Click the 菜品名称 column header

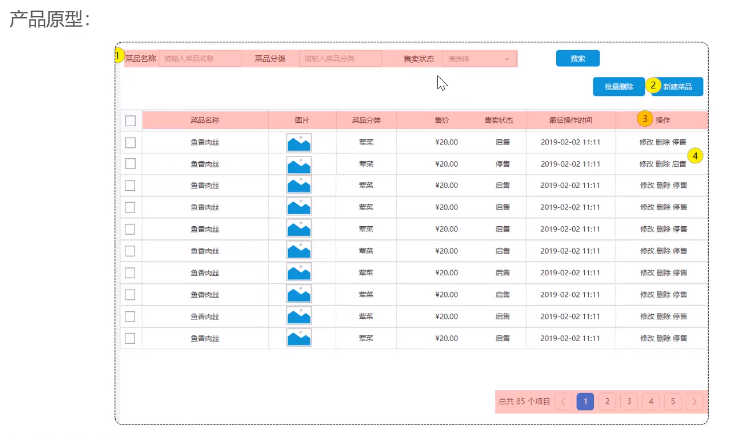(x=205, y=120)
